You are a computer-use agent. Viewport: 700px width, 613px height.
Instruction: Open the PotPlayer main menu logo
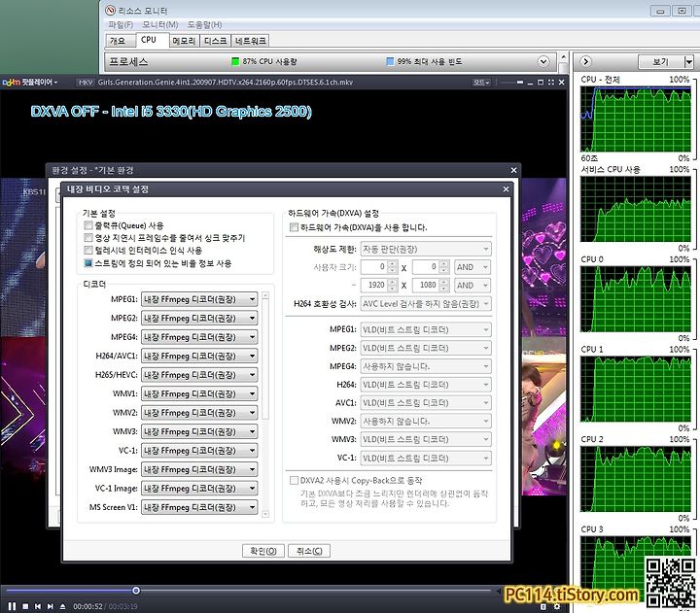tap(30, 83)
